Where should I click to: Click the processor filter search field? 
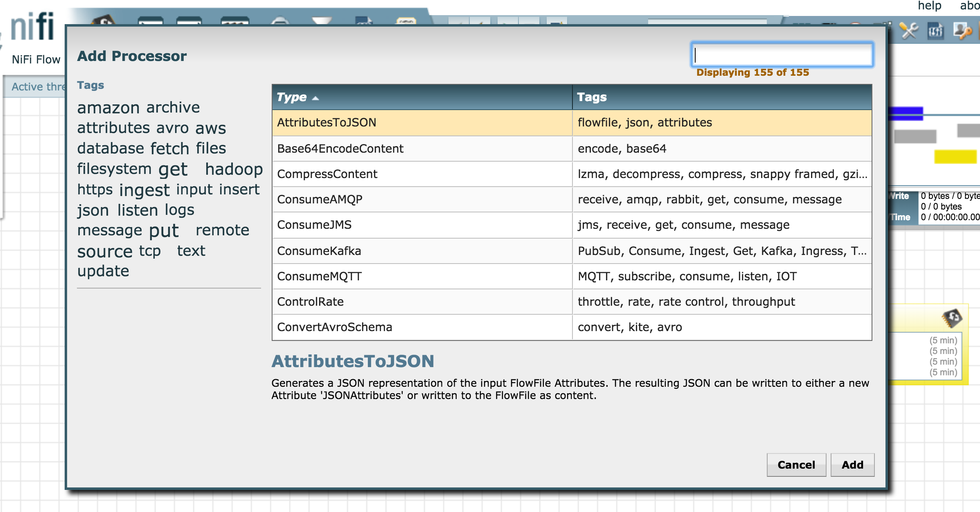tap(782, 54)
